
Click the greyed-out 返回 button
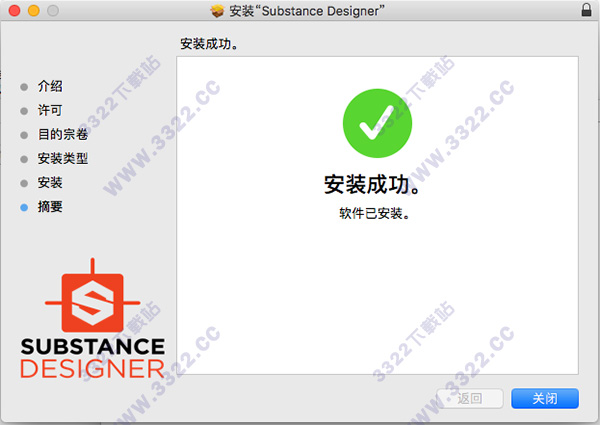[470, 399]
